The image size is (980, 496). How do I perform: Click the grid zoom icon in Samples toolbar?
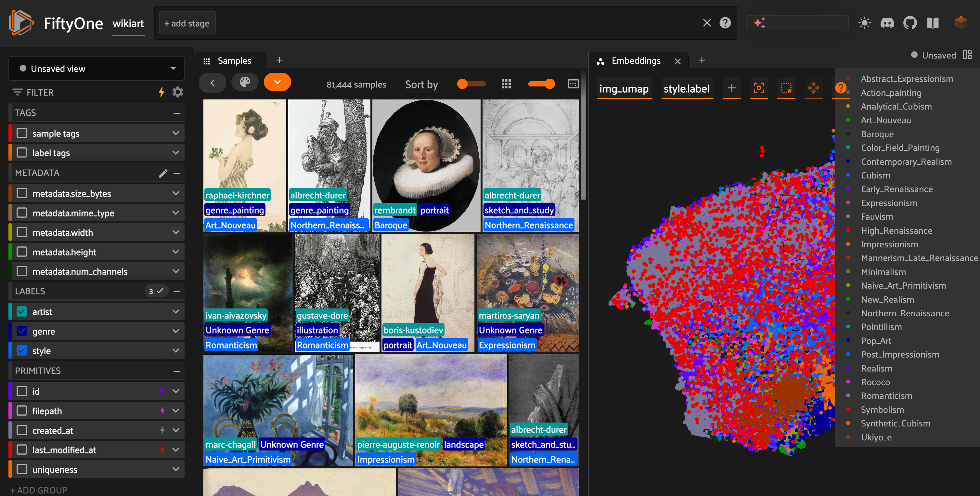(506, 84)
